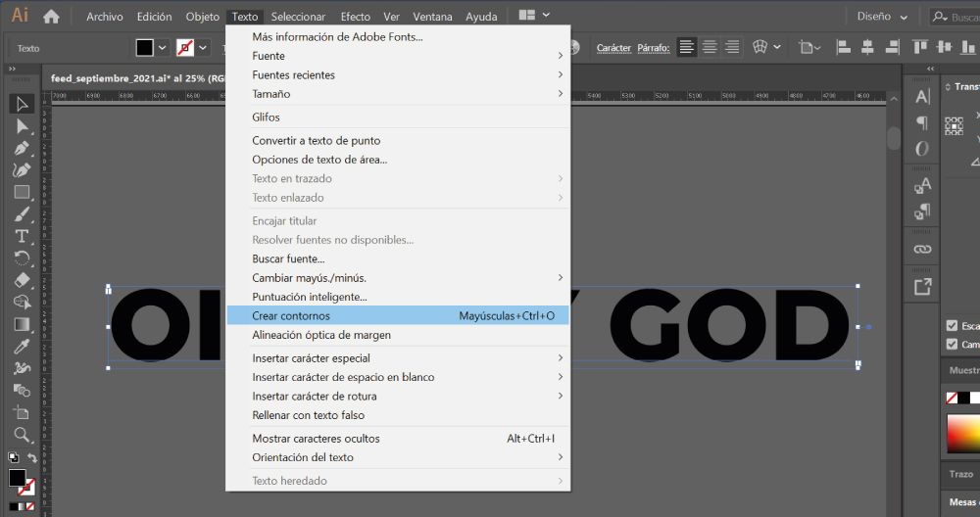Screen dimensions: 980x517
Task: Select the Type tool
Action: pos(22,236)
